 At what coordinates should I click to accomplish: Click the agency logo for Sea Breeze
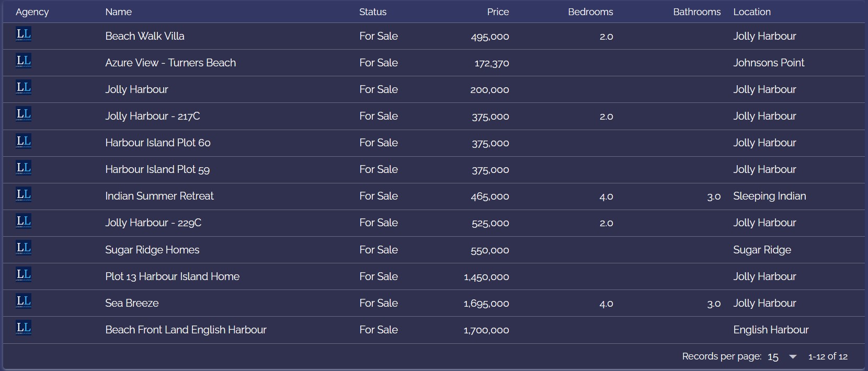(24, 302)
